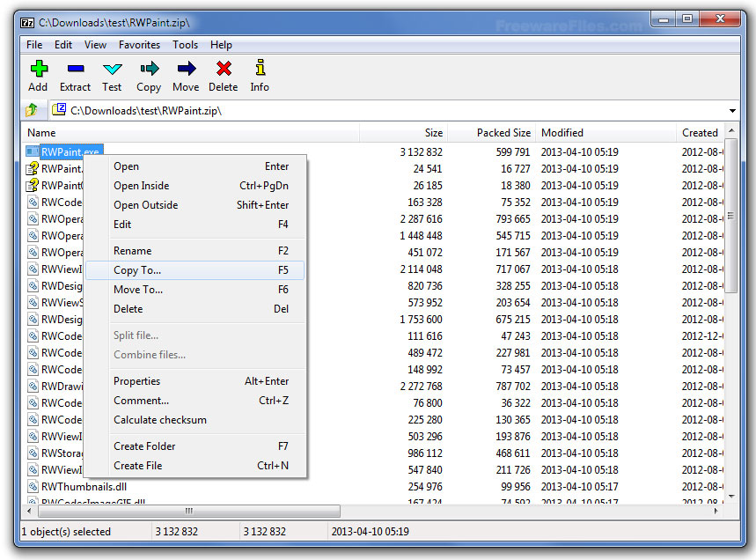
Task: Click file icon in the 451 072 size row
Action: click(33, 253)
